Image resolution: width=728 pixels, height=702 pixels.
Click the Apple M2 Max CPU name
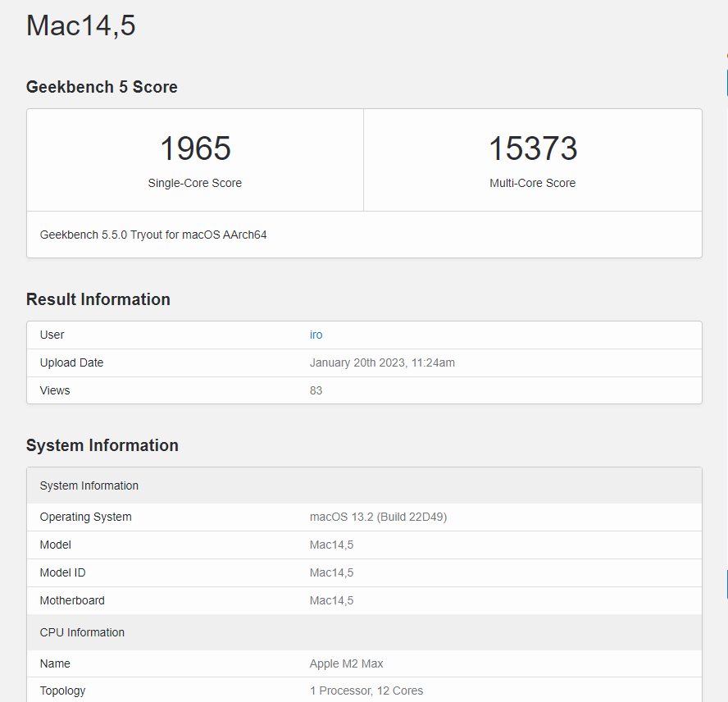(x=346, y=663)
